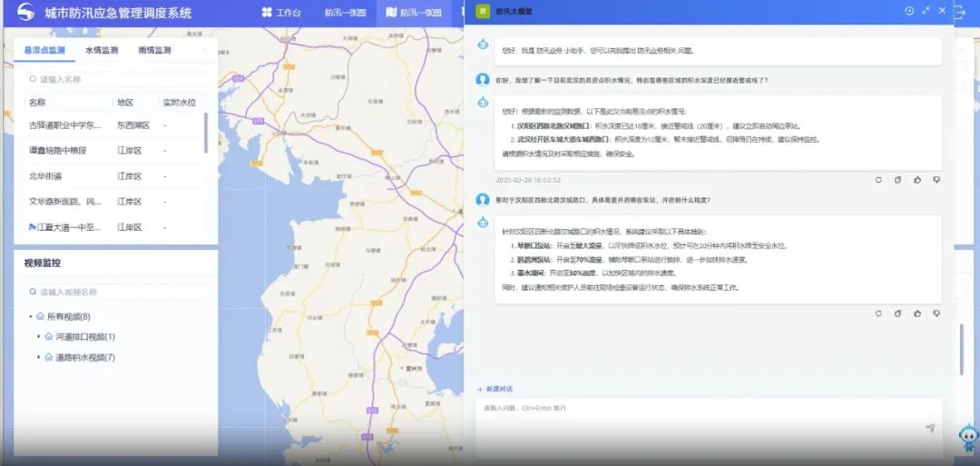Click the video name search field
This screenshot has height=466, width=980.
point(118,292)
